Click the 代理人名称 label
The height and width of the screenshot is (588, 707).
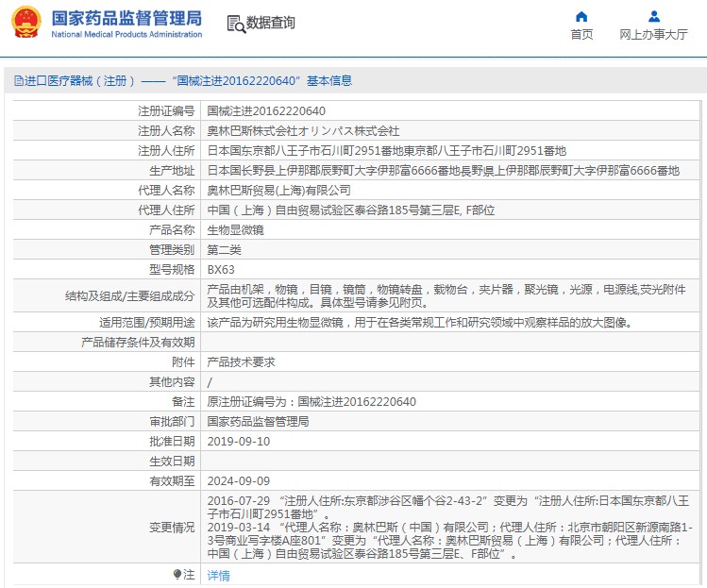point(166,191)
